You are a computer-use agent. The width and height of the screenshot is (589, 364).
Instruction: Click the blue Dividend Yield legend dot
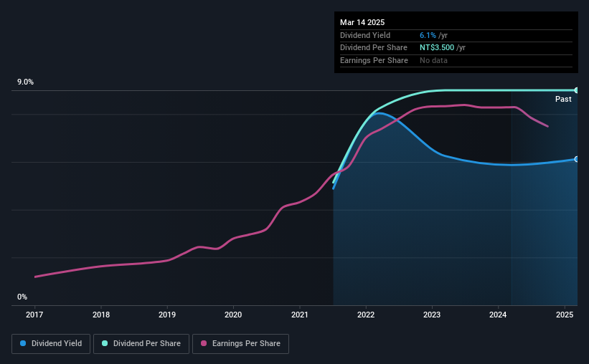[23, 343]
